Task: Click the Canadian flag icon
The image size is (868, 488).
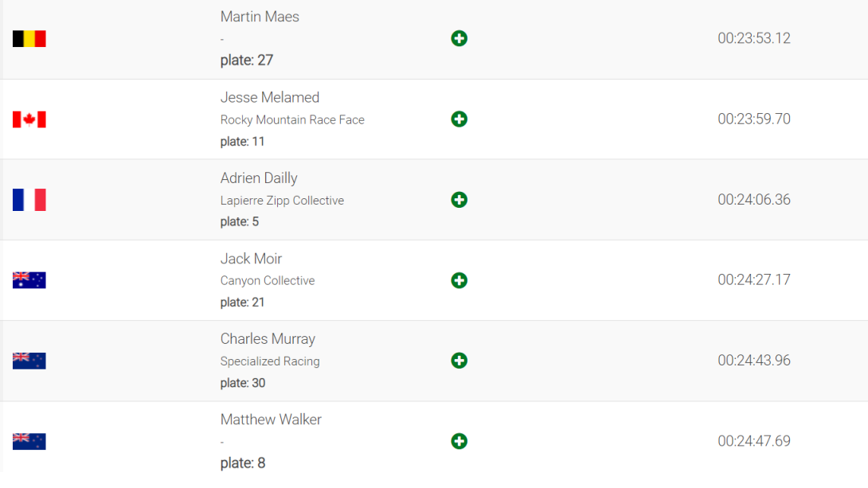Action: (29, 119)
